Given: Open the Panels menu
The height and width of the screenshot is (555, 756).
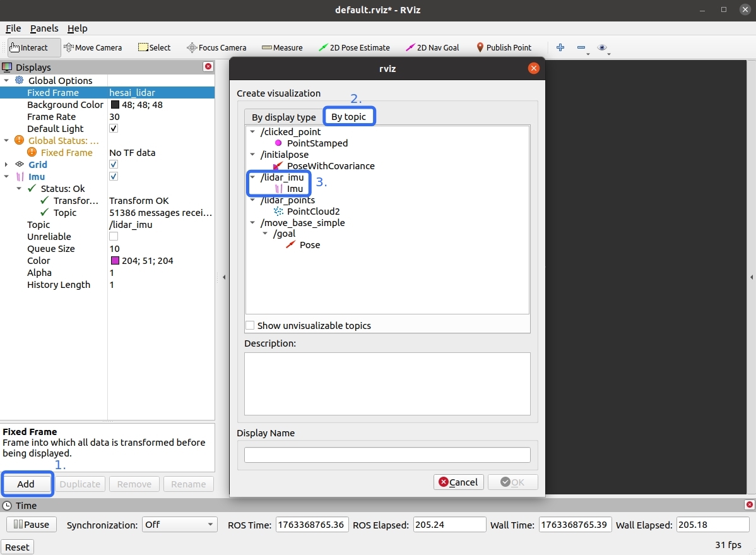Looking at the screenshot, I should click(x=44, y=28).
